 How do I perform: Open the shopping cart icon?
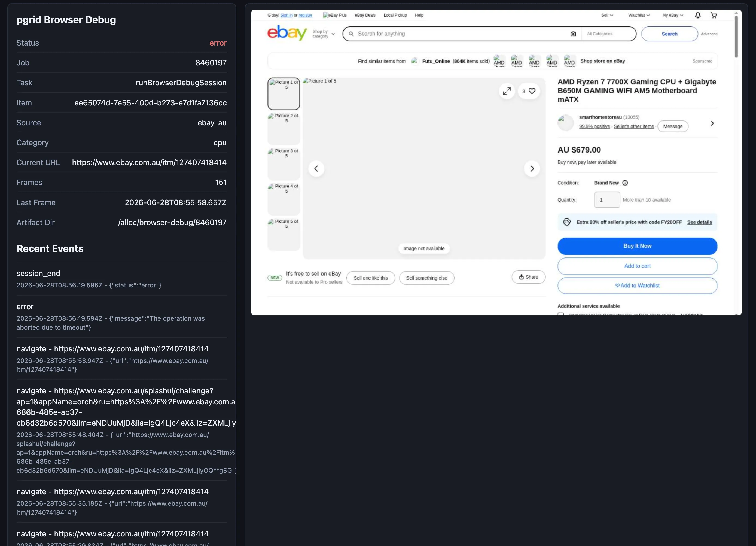coord(714,15)
